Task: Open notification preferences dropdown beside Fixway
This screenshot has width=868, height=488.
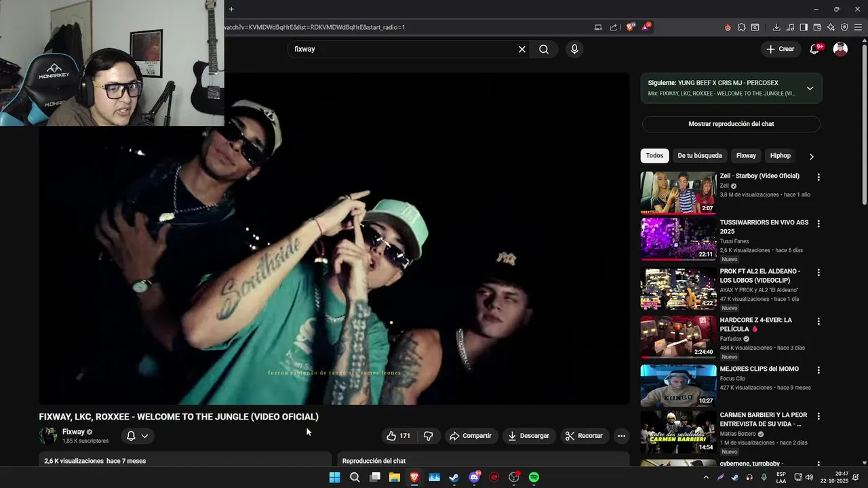Action: (x=137, y=436)
